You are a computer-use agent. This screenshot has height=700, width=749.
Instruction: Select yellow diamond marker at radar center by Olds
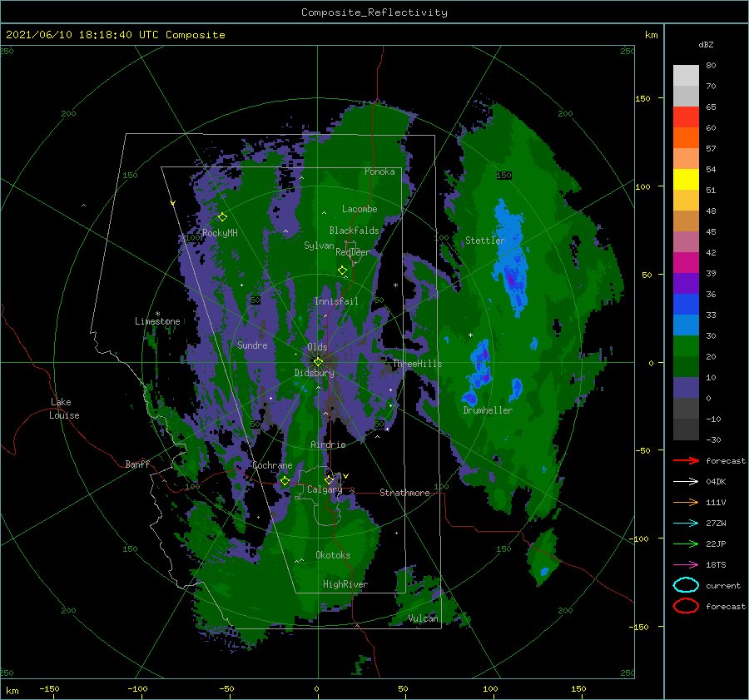click(x=318, y=362)
